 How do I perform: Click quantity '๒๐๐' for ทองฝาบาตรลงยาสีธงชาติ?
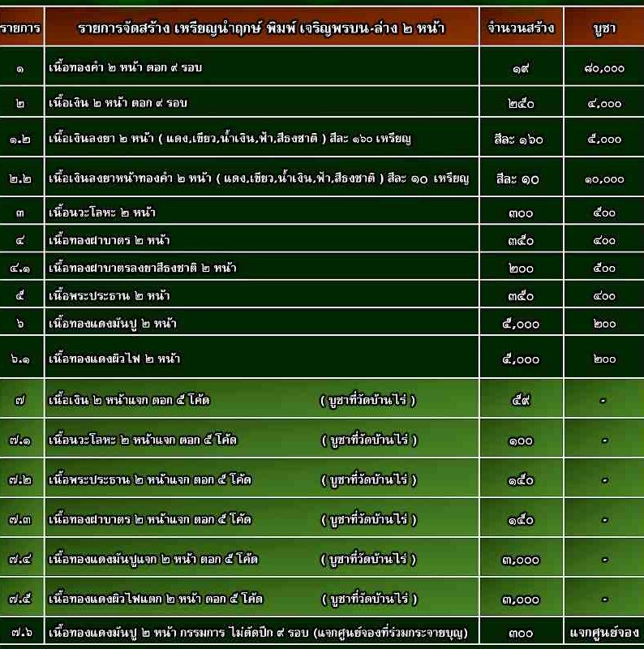[x=521, y=269]
